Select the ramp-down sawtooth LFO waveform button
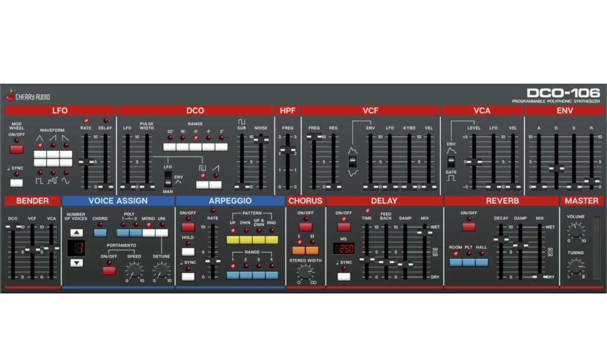The width and height of the screenshot is (607, 364). point(66,155)
